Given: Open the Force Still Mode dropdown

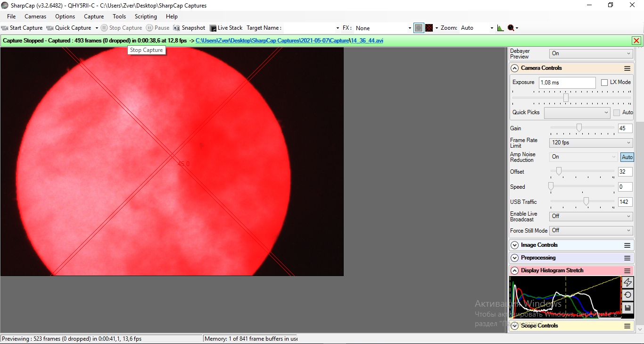Looking at the screenshot, I should (x=591, y=231).
